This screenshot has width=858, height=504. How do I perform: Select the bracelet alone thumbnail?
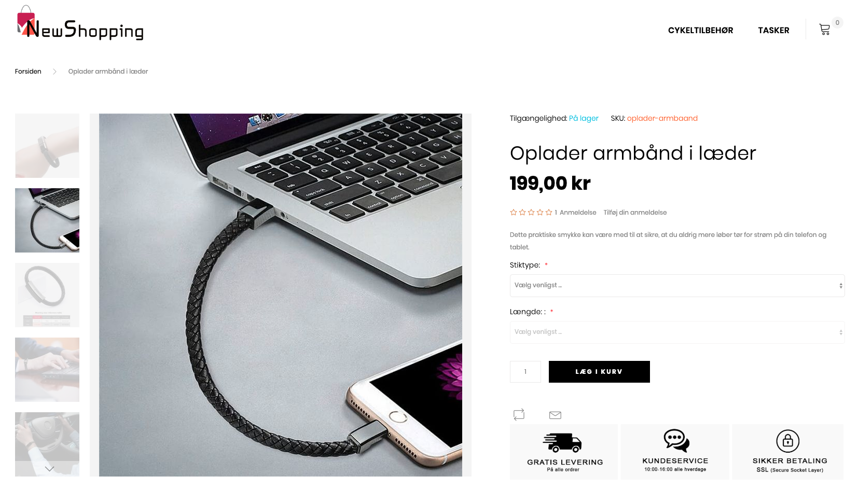point(47,295)
